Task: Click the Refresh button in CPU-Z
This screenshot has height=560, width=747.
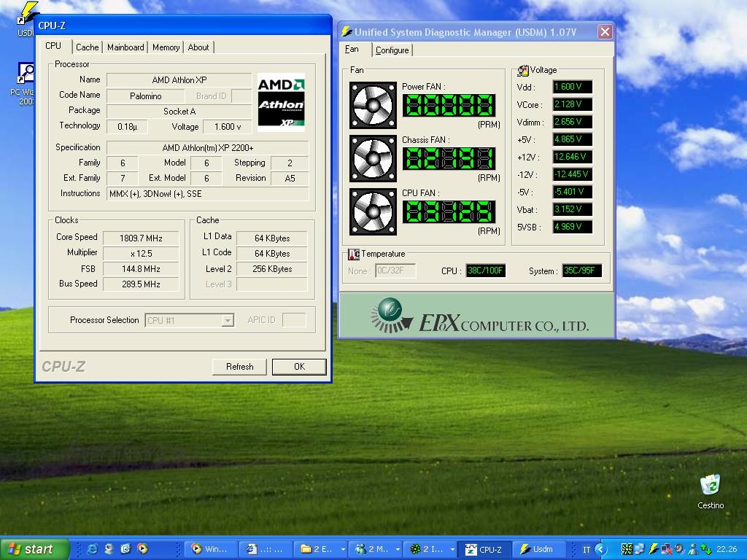Action: (239, 367)
